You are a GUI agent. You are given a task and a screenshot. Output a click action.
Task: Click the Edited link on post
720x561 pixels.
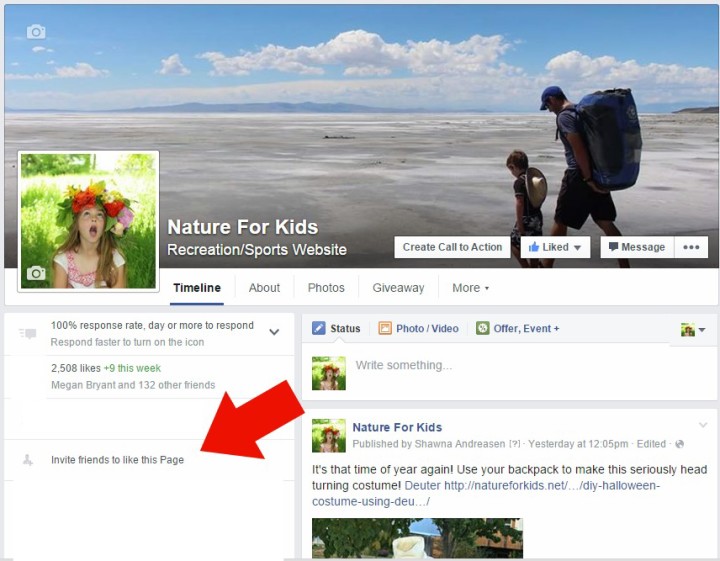(651, 444)
